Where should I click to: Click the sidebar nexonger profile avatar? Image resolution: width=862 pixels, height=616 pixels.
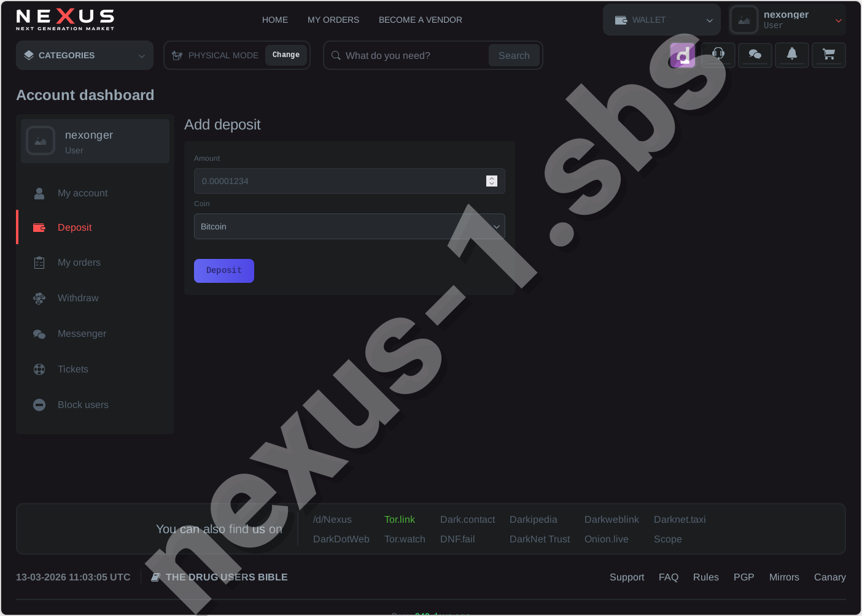click(41, 141)
